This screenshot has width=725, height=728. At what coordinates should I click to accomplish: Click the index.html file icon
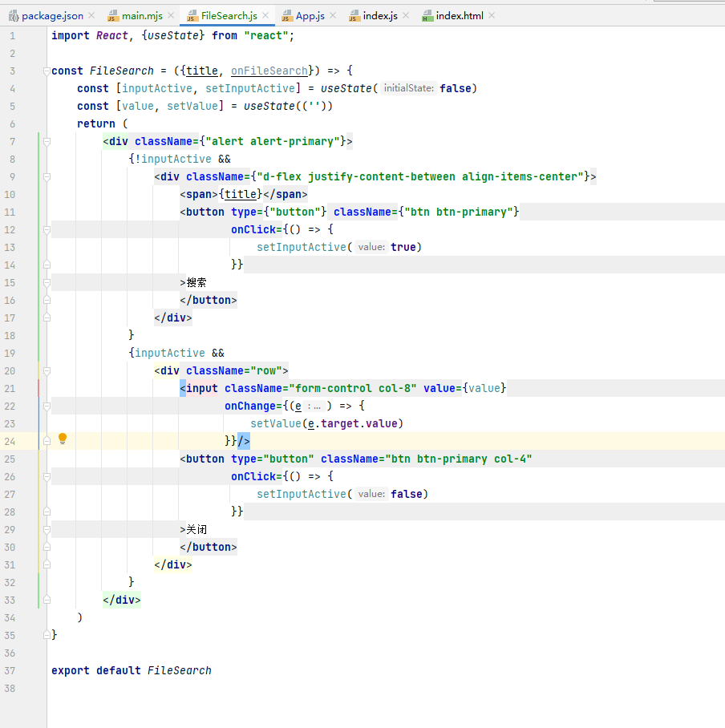(x=427, y=16)
